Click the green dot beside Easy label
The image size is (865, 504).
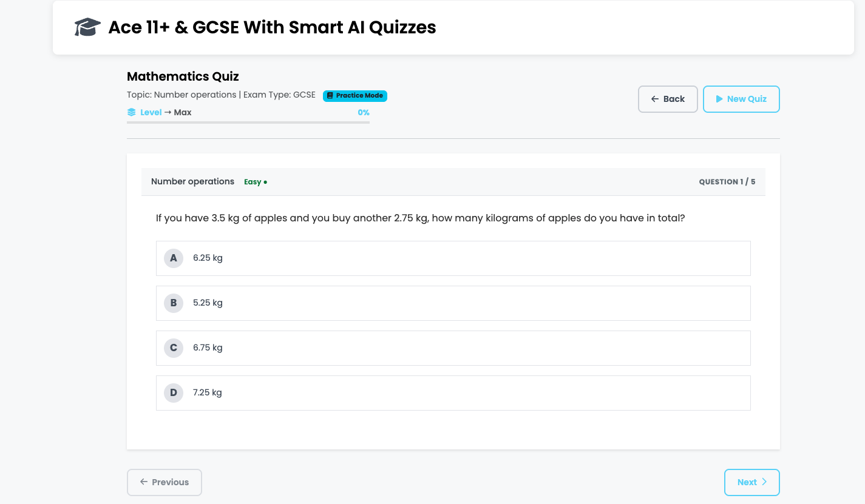pyautogui.click(x=265, y=181)
